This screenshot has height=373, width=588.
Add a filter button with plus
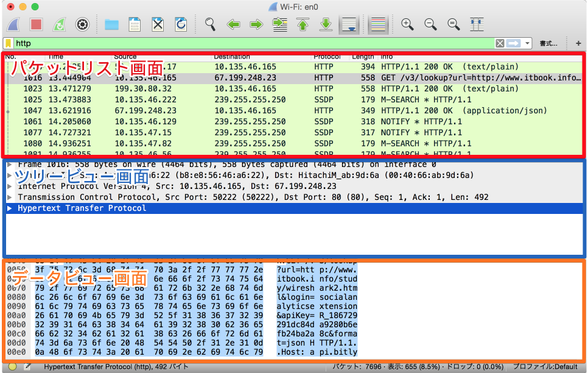578,43
